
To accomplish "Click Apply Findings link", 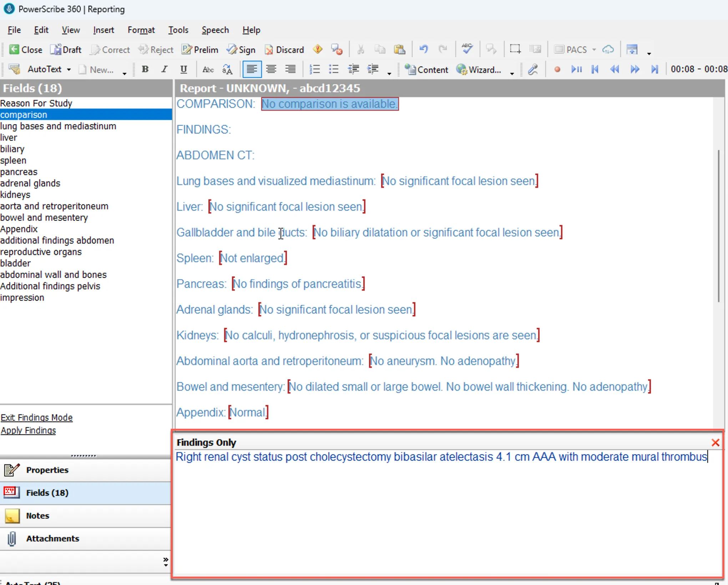I will pyautogui.click(x=28, y=430).
